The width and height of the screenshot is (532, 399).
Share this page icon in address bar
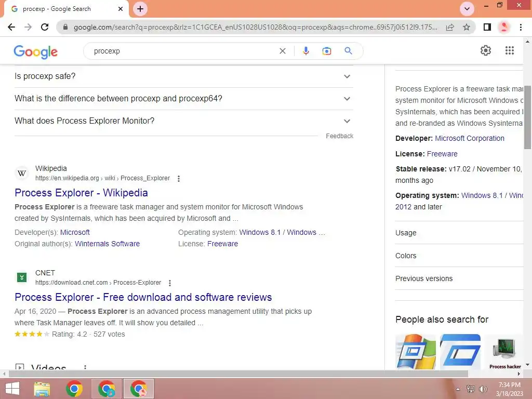point(450,27)
